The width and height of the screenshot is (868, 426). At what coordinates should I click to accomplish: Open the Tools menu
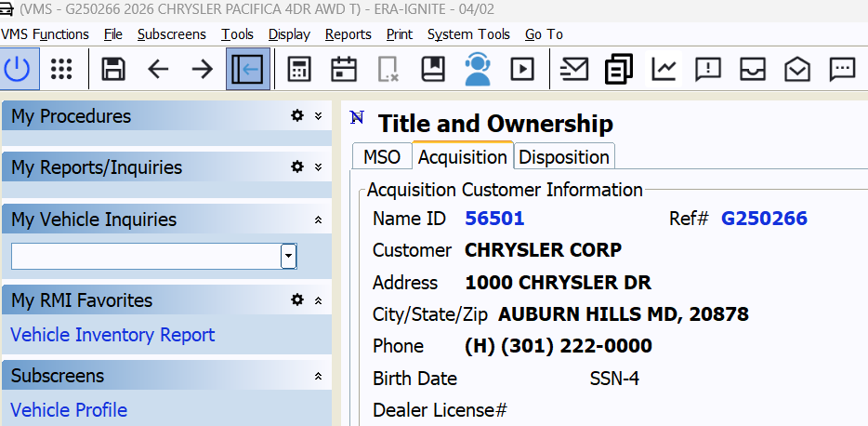pyautogui.click(x=238, y=34)
